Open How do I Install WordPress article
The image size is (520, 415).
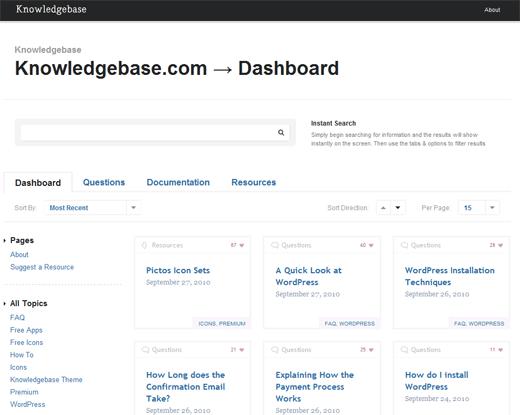437,381
